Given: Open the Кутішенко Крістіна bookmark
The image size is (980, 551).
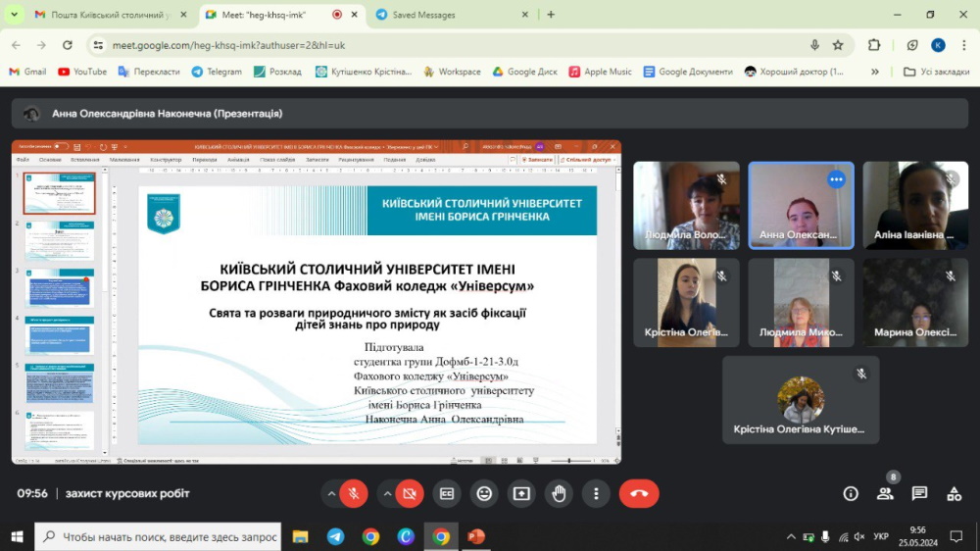Looking at the screenshot, I should tap(364, 72).
